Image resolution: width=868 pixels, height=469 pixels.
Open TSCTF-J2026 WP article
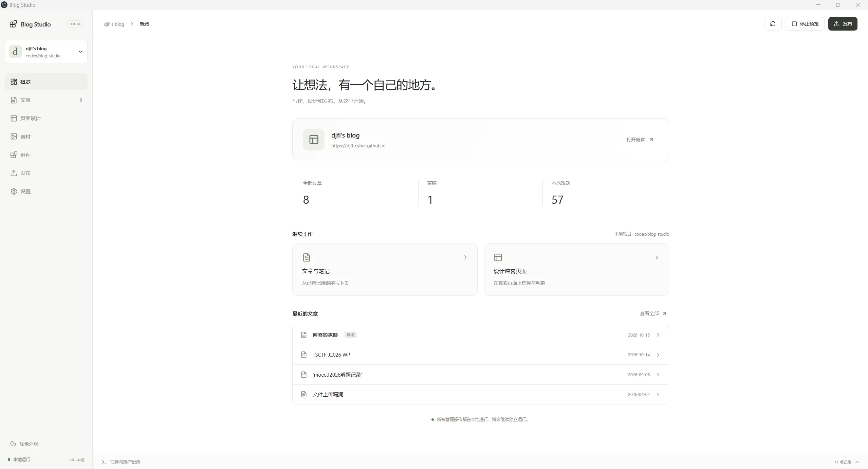click(x=480, y=355)
